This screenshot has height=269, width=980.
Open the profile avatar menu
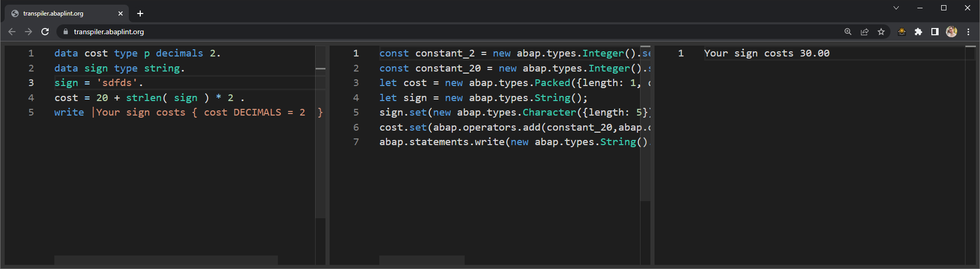click(952, 32)
